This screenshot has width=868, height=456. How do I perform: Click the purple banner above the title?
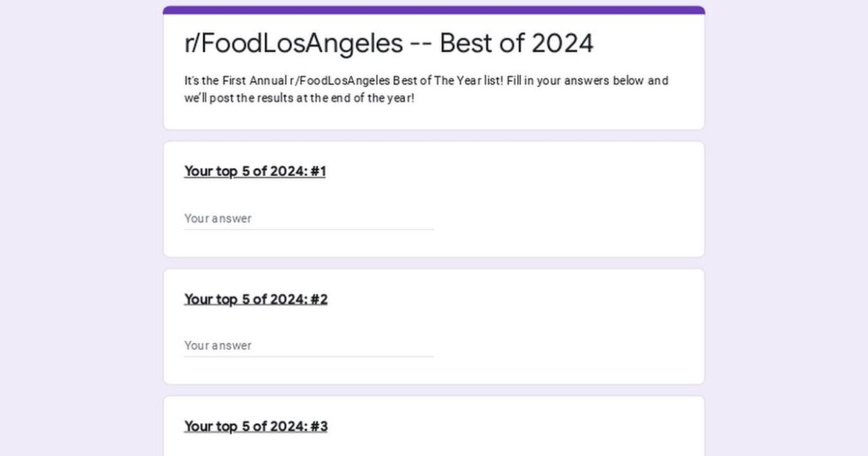click(x=434, y=7)
